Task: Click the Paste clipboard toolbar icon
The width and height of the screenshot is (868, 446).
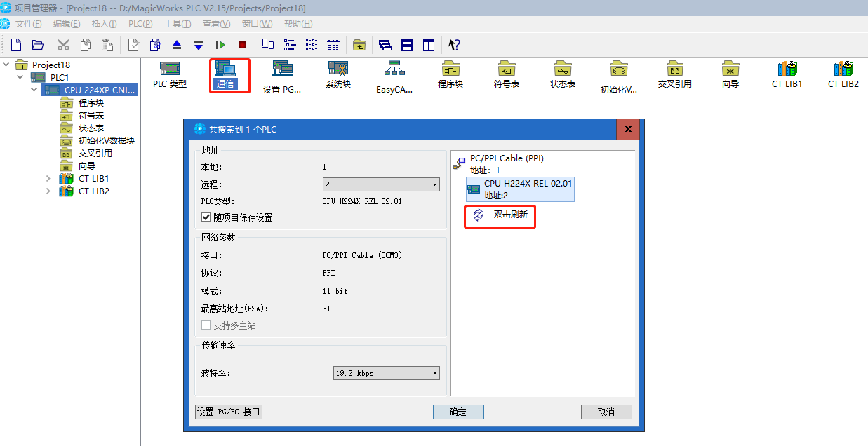Action: click(x=107, y=45)
